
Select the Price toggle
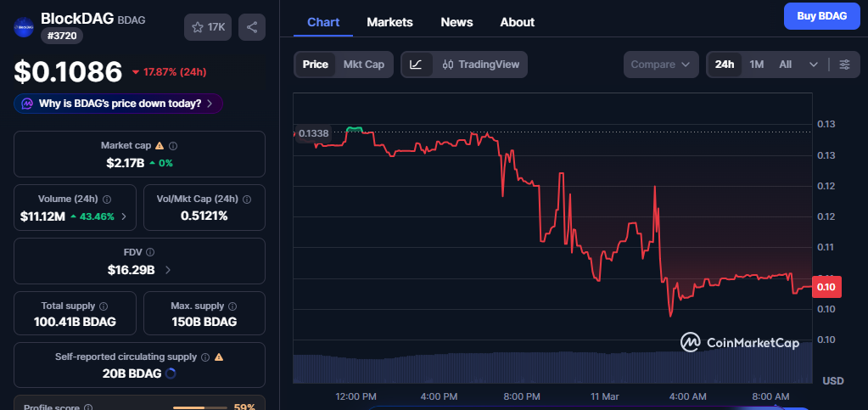click(315, 65)
